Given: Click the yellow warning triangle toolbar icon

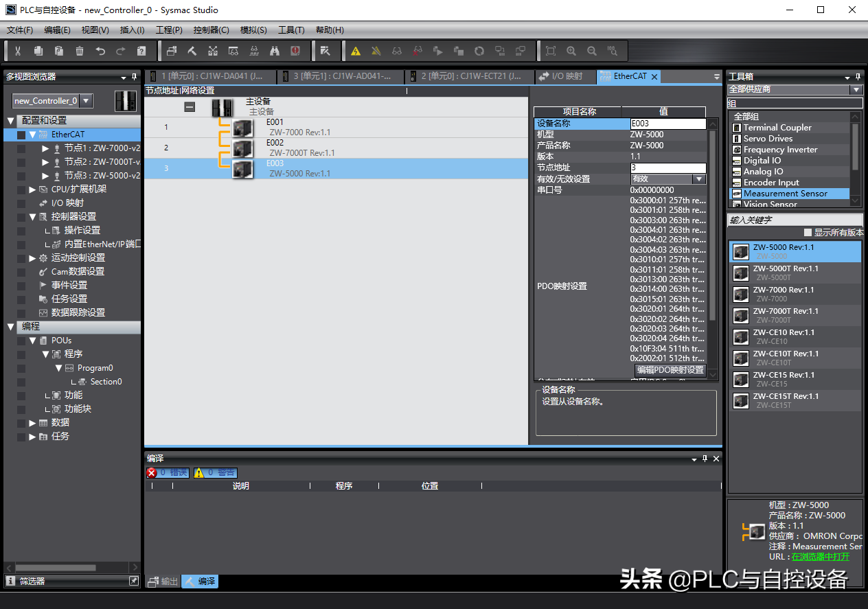Looking at the screenshot, I should coord(356,51).
